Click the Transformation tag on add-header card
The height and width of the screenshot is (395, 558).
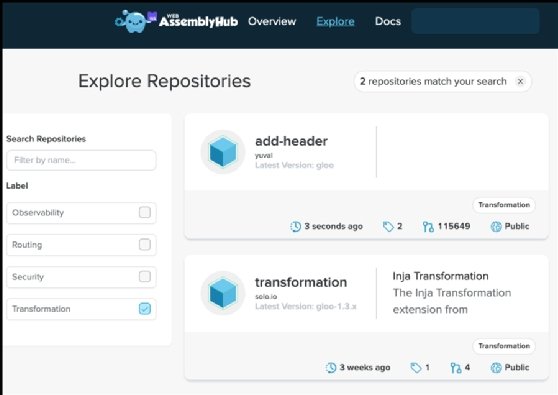(504, 205)
